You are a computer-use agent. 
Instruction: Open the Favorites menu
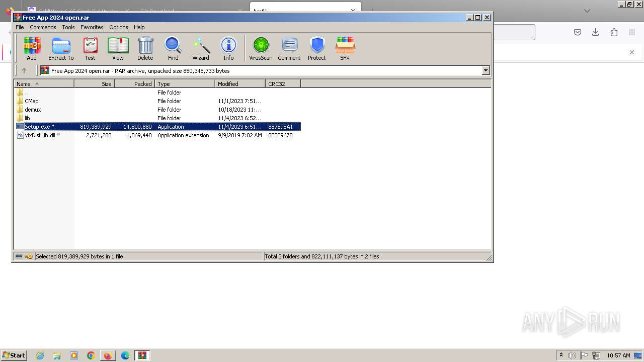[92, 27]
